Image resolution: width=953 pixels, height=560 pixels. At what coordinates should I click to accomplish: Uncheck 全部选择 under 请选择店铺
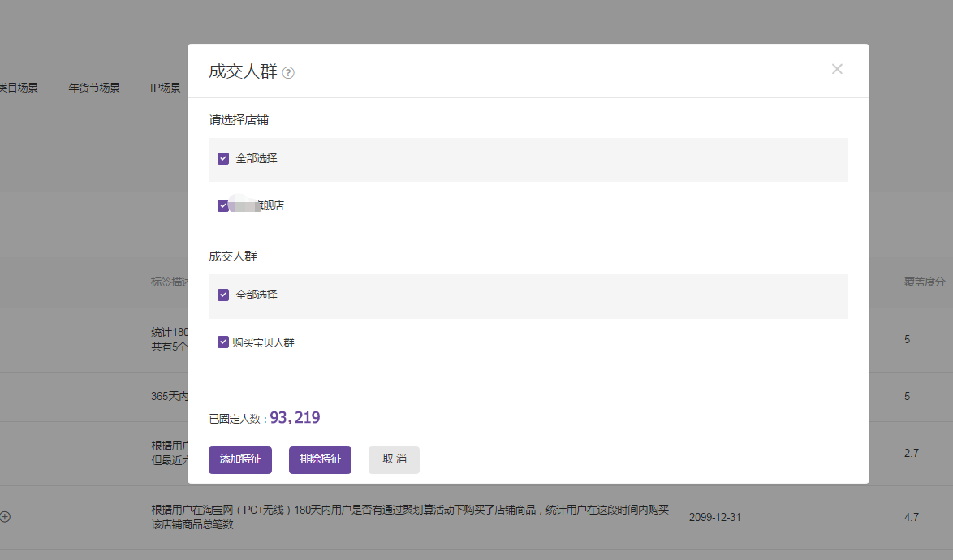click(x=223, y=158)
